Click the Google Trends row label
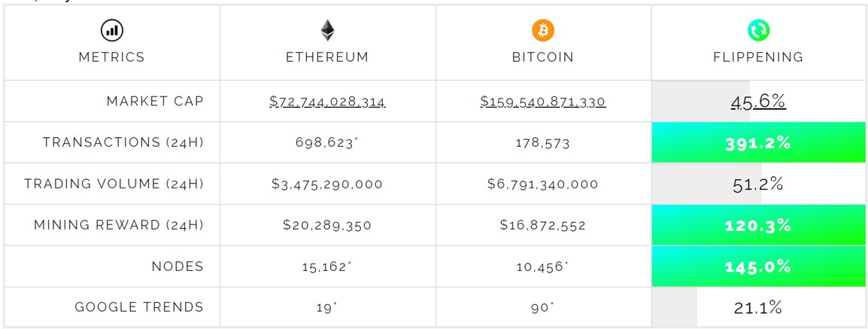Screen dimensions: 868x329 (x=139, y=307)
